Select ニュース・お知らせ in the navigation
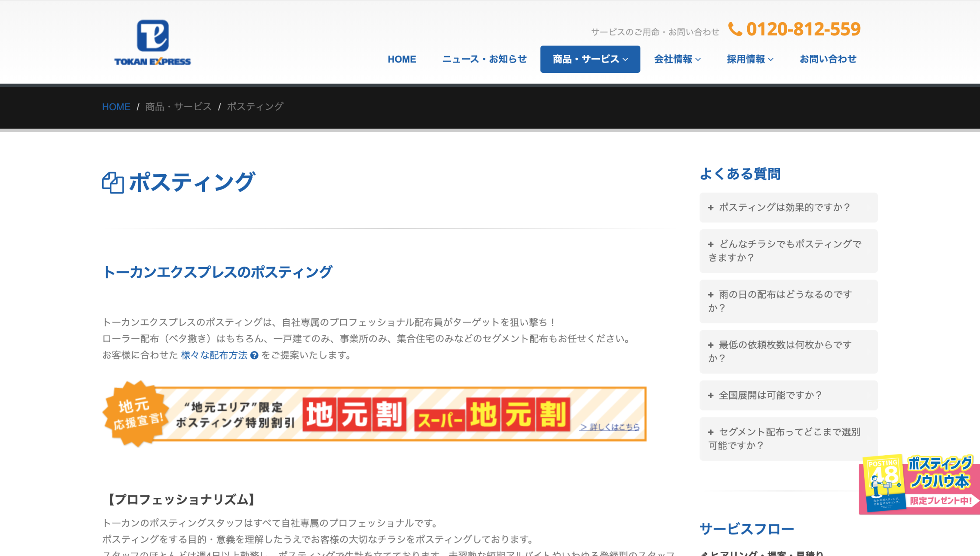 [x=484, y=59]
